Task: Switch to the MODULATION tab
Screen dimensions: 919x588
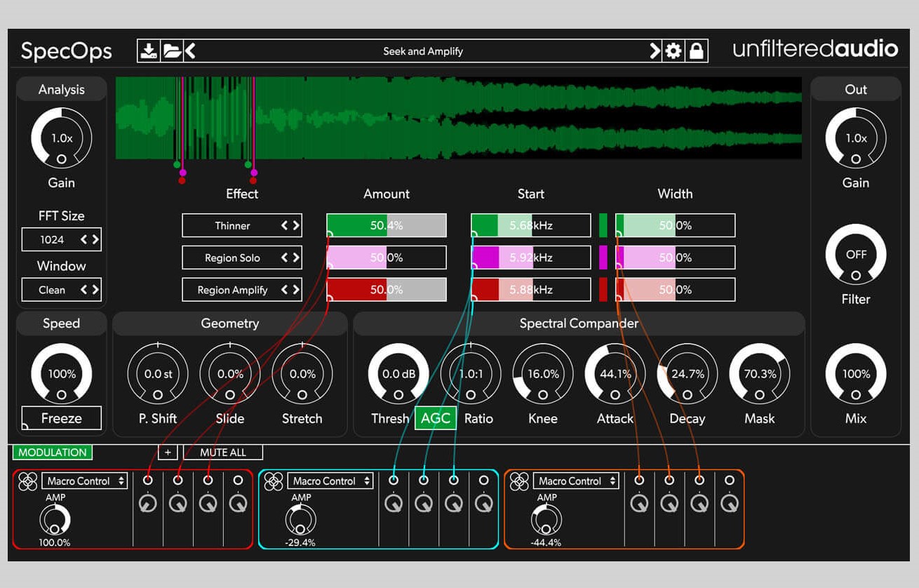Action: coord(53,453)
